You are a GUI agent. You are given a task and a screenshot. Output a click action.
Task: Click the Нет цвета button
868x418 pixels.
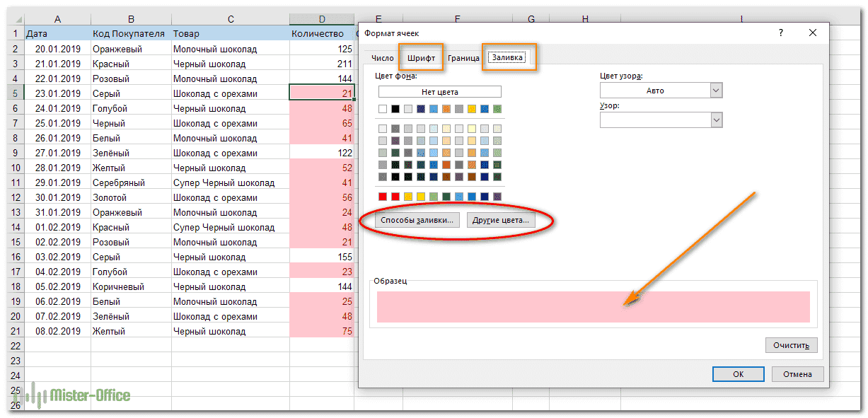click(439, 92)
